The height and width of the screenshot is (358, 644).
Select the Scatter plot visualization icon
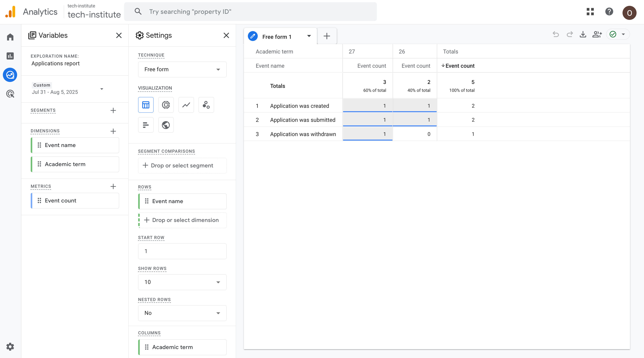206,105
